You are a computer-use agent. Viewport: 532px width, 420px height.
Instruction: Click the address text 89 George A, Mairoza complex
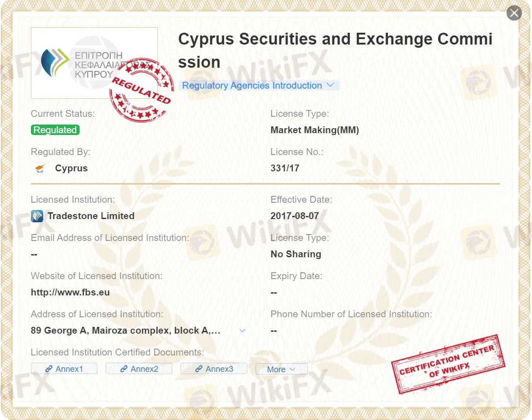click(x=125, y=331)
